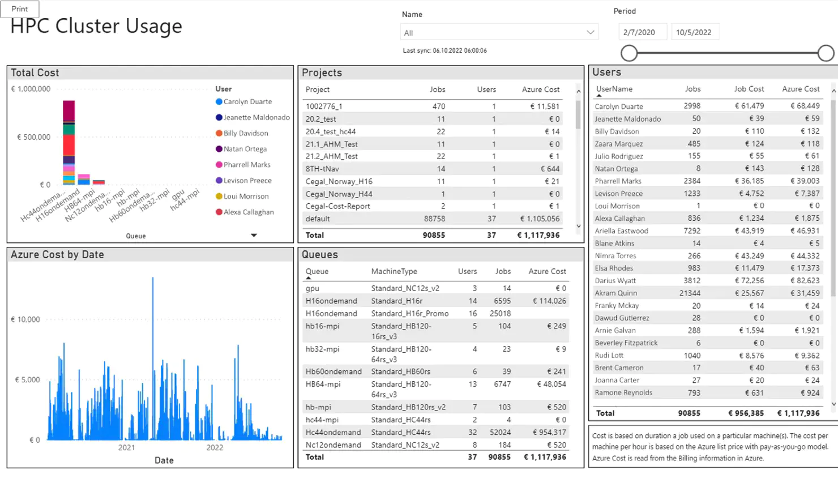Grab the left Period slider handle
Viewport: 838px width, 504px height.
(x=629, y=53)
